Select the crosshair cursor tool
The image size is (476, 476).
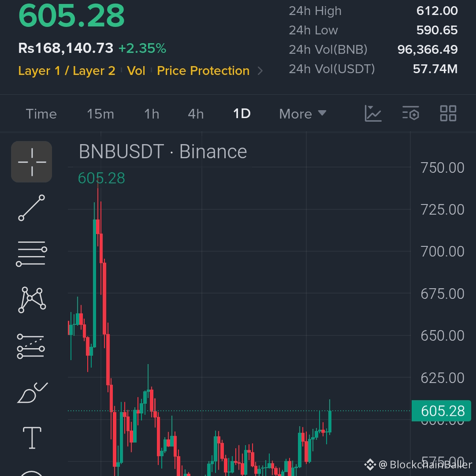pos(32,162)
